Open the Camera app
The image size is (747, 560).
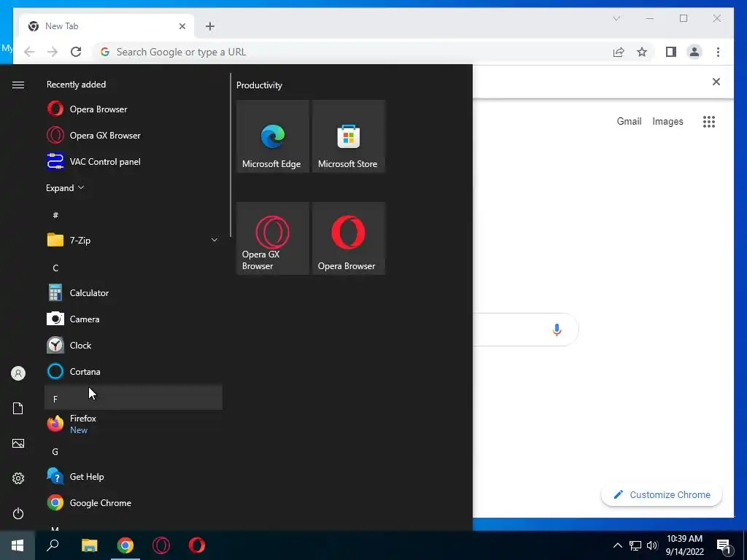[x=133, y=319]
